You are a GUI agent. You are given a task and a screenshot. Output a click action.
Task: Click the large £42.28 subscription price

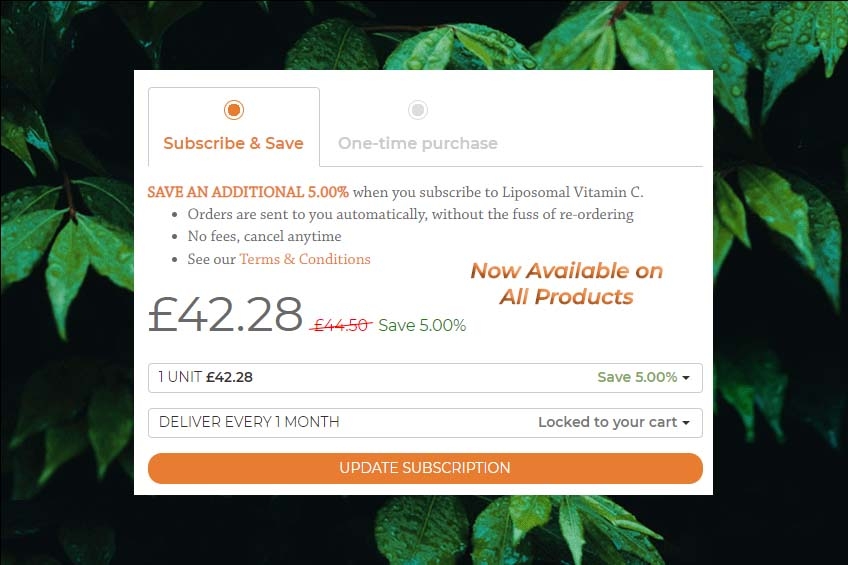[x=225, y=314]
